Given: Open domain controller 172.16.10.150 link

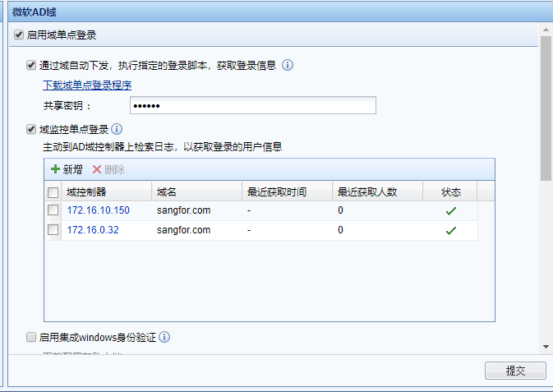Looking at the screenshot, I should (x=98, y=210).
